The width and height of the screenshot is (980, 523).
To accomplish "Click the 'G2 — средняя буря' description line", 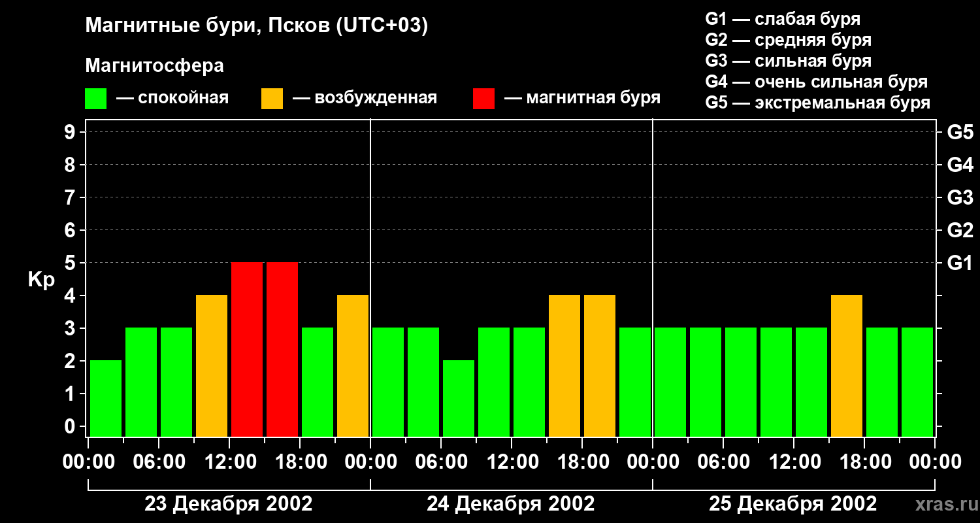I will tap(788, 40).
